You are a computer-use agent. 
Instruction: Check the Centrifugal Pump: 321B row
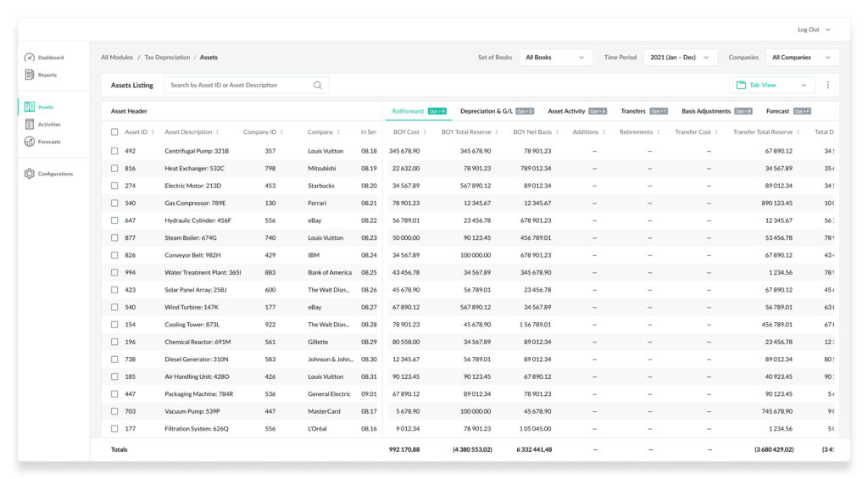pyautogui.click(x=114, y=151)
